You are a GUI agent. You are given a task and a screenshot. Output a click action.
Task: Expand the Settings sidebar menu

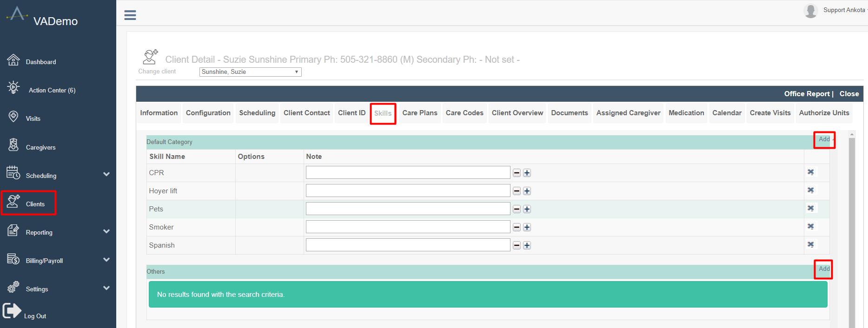(106, 288)
